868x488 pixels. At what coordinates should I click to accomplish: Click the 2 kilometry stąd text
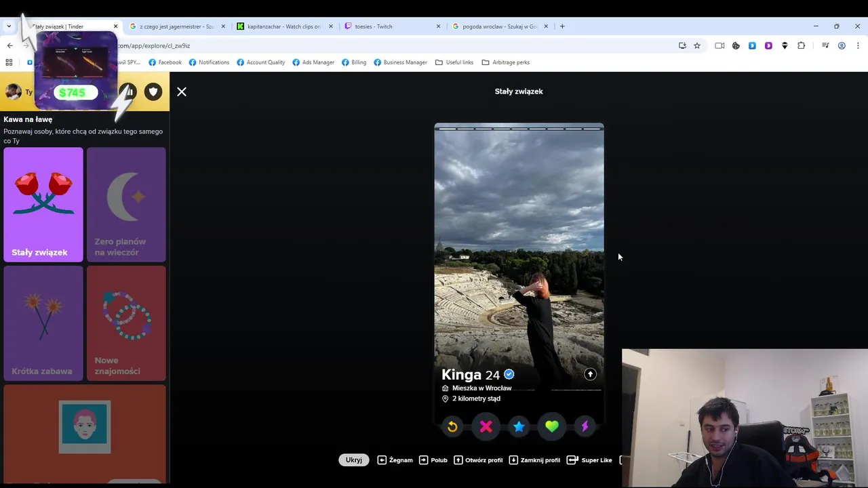click(476, 399)
